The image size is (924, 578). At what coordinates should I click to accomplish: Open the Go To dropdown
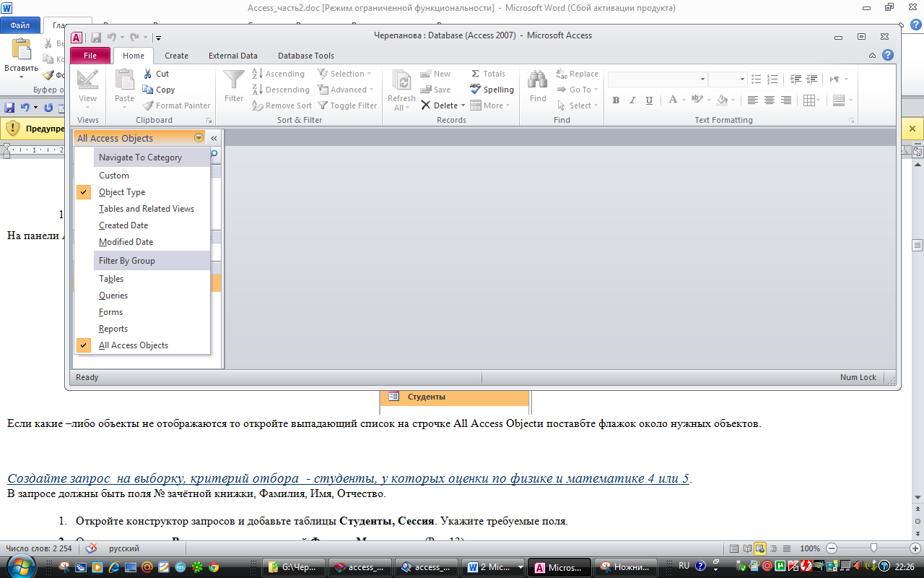[x=577, y=90]
